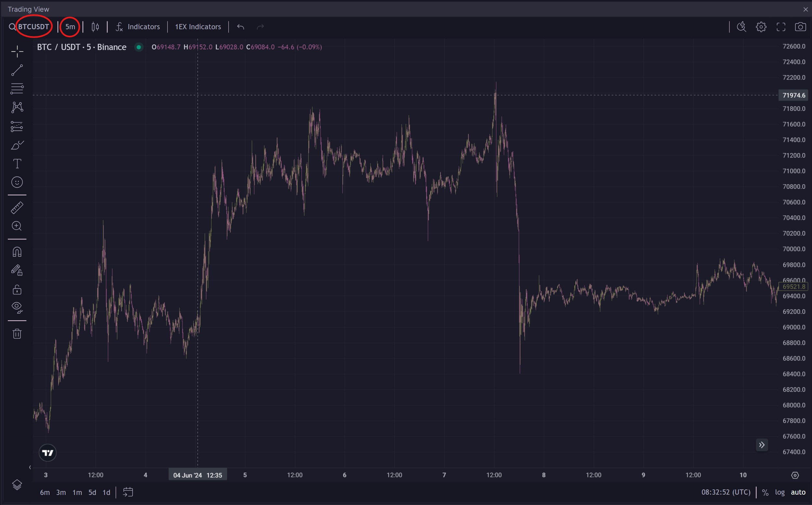
Task: Select the trend line drawing tool
Action: (17, 70)
